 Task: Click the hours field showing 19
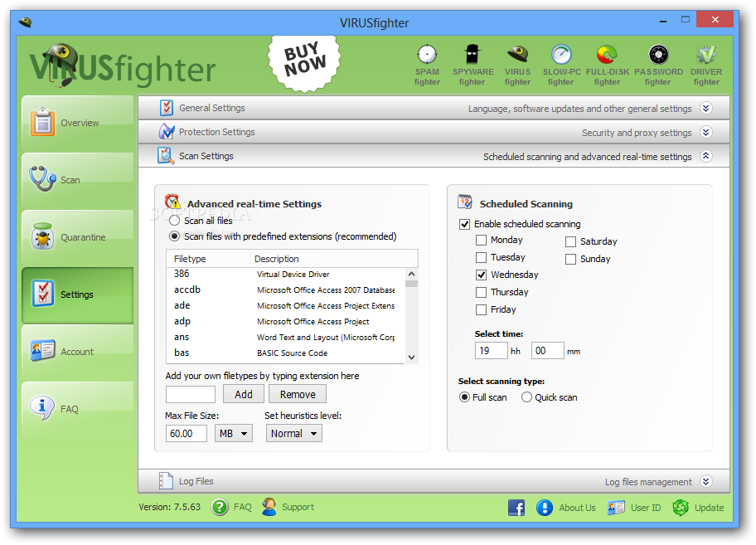(492, 351)
